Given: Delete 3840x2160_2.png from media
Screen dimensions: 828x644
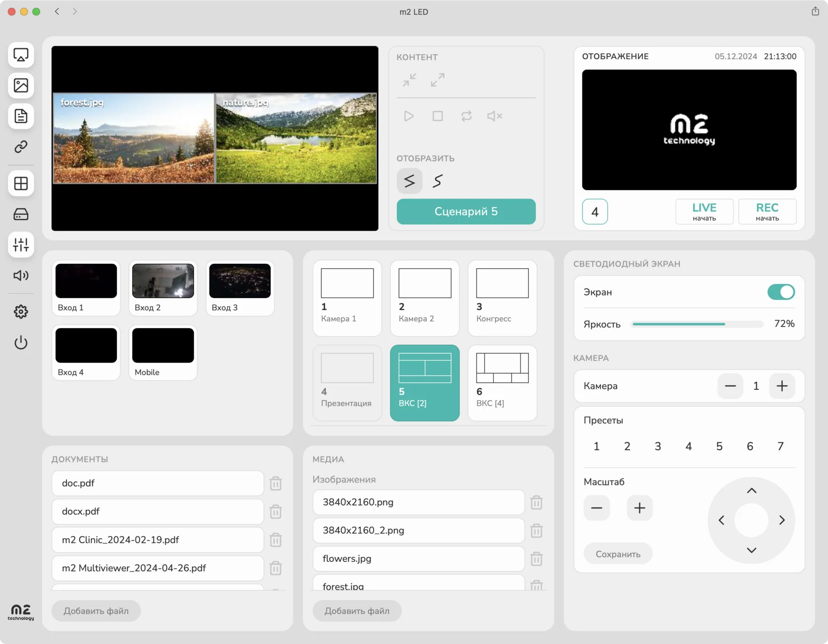Looking at the screenshot, I should (537, 531).
